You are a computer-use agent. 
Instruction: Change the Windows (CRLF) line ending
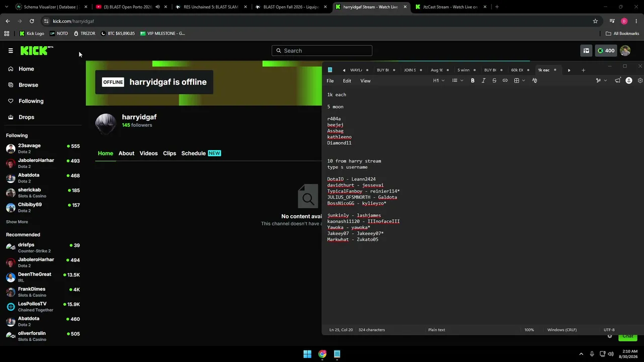[562, 330]
